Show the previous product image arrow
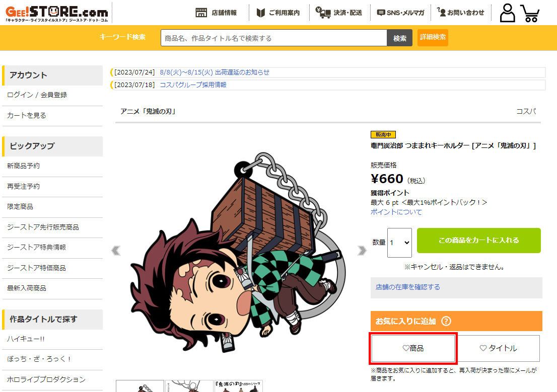Viewport: 557px width, 392px height. (x=116, y=250)
